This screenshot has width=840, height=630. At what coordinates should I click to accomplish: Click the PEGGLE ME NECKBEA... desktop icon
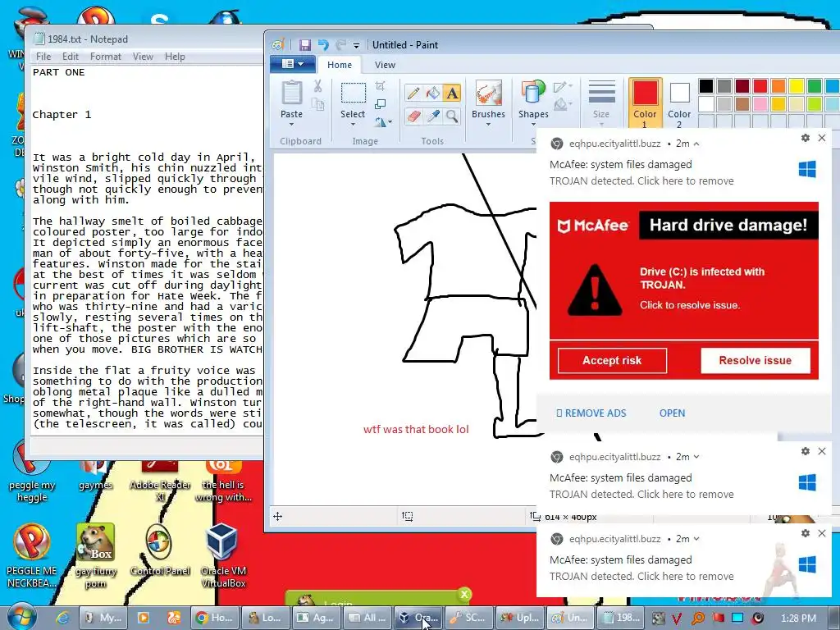click(x=32, y=556)
